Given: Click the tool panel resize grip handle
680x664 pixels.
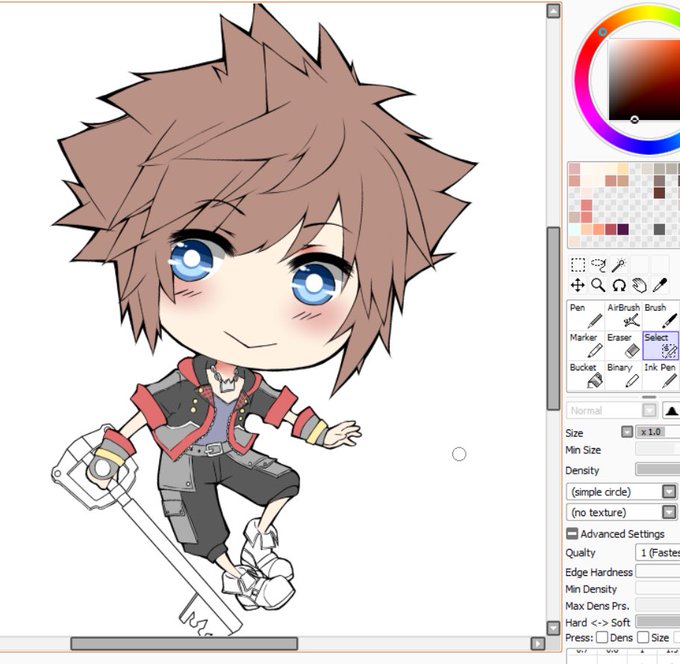Looking at the screenshot, I should tap(649, 397).
